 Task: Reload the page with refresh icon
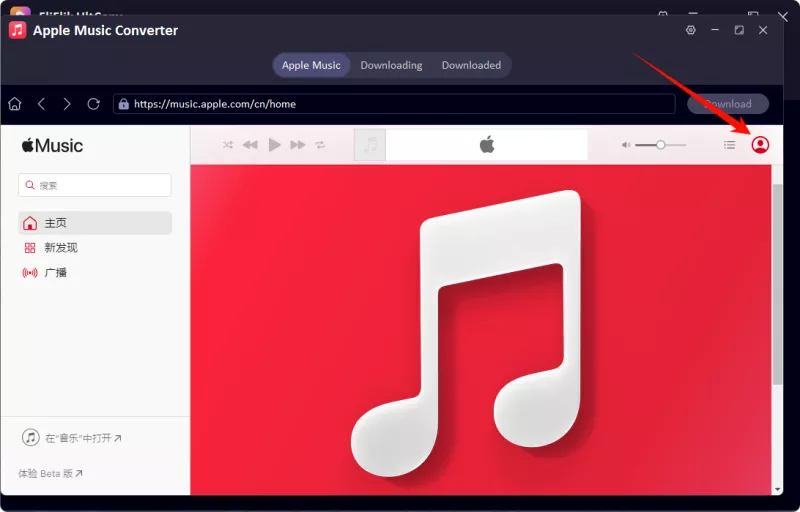(x=93, y=104)
